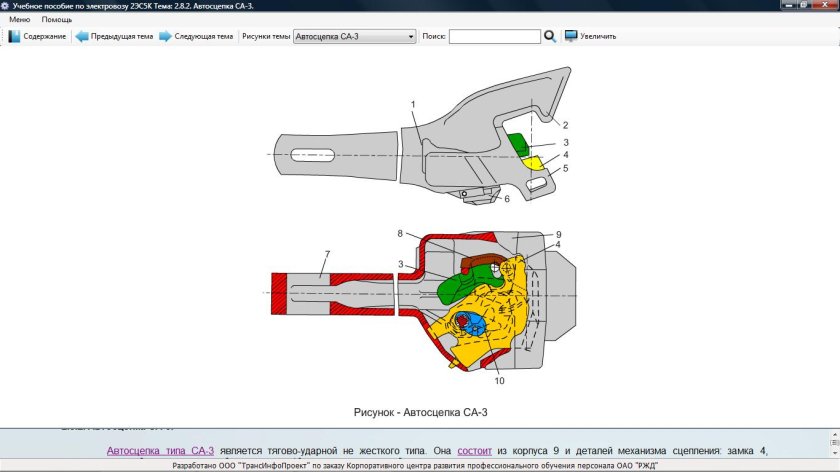Viewport: 840px width, 472px height.
Task: Expand the Рисунки темы dropdown list
Action: [410, 36]
